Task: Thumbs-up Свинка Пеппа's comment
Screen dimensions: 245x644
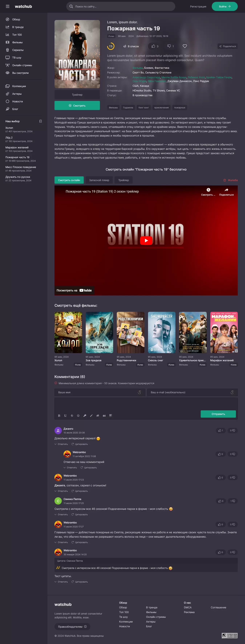Action: pyautogui.click(x=220, y=501)
